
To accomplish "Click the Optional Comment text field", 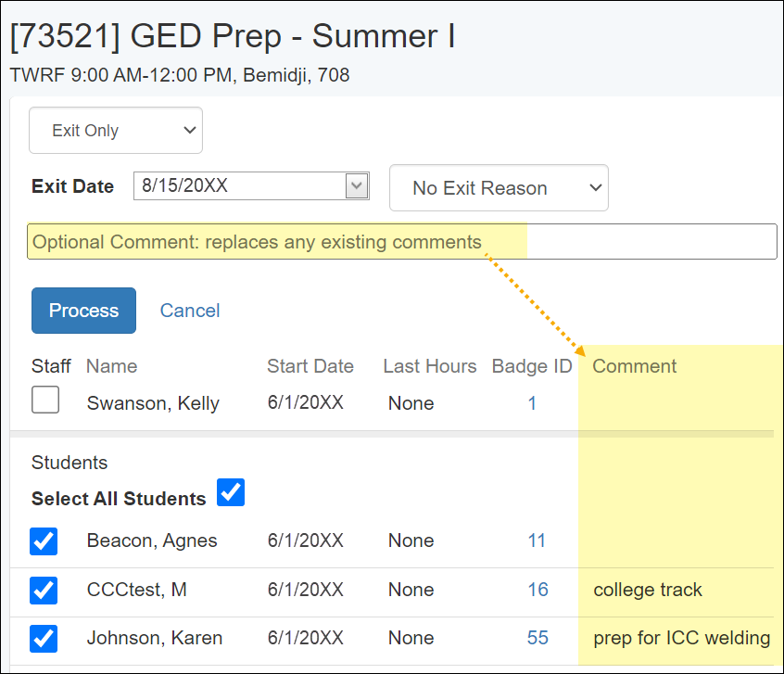I will coord(401,242).
